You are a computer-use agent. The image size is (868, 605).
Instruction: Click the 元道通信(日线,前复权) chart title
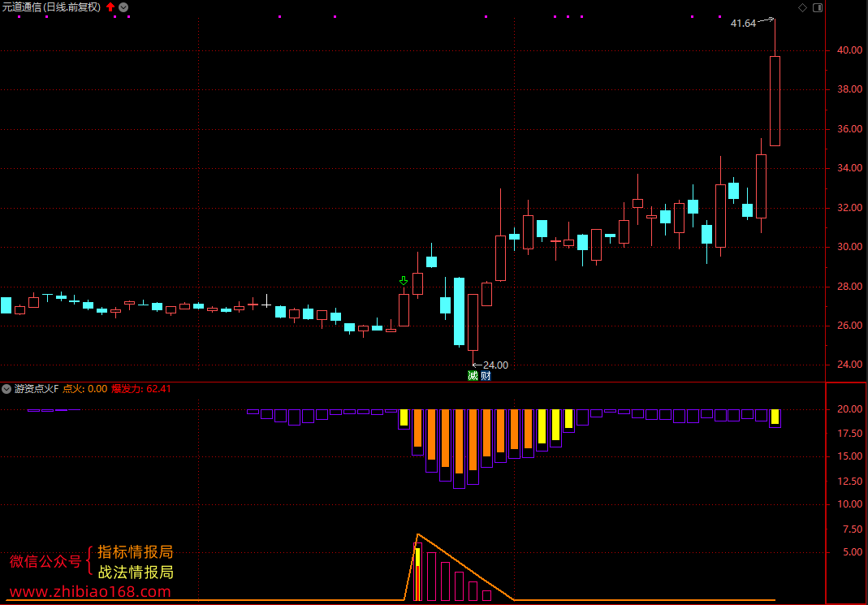pyautogui.click(x=51, y=7)
